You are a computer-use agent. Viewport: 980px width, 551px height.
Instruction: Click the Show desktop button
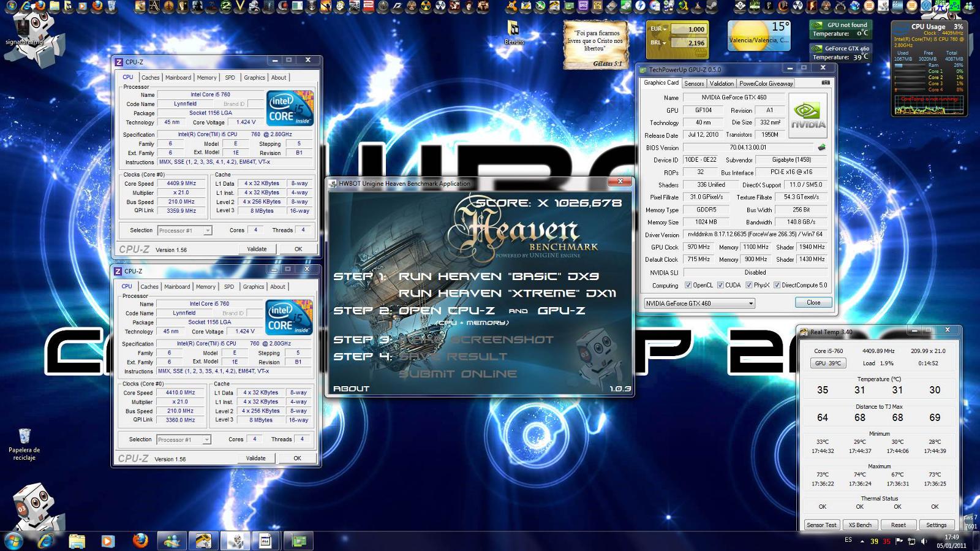[975, 541]
